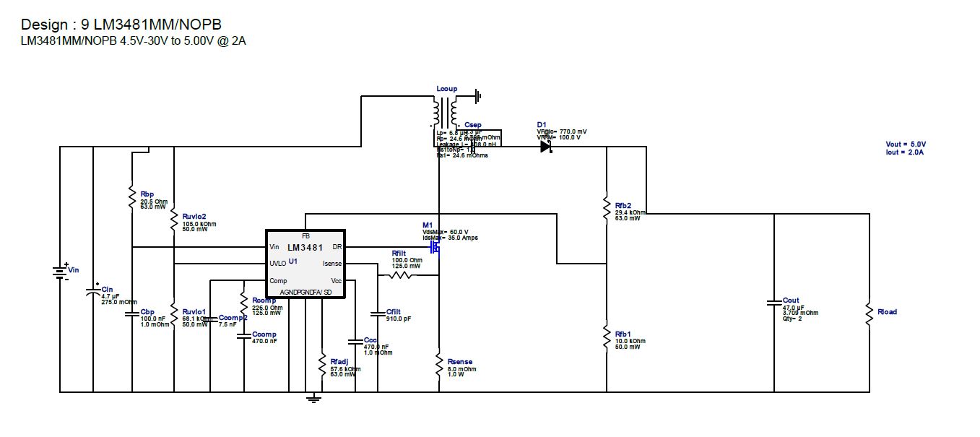Click the '226.0 Ohm' Rcomp value
Viewport: 980px width, 437px height.
[x=266, y=308]
